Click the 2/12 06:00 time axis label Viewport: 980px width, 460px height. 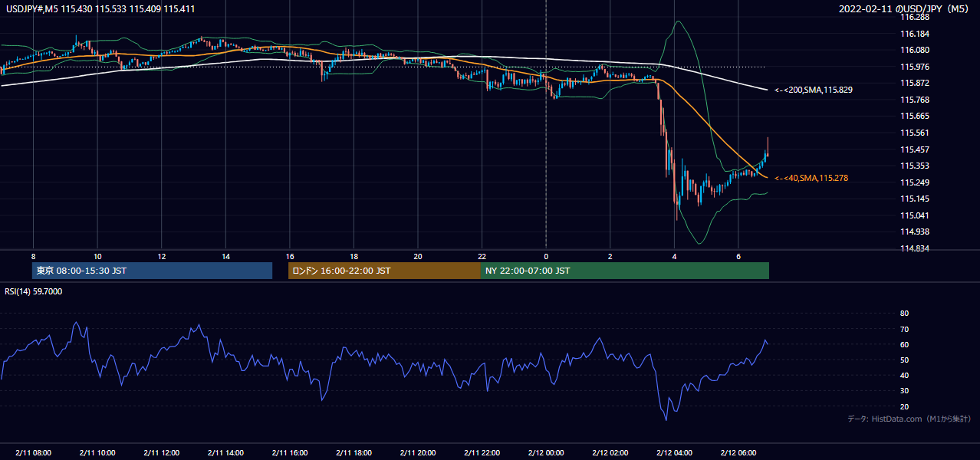738,452
